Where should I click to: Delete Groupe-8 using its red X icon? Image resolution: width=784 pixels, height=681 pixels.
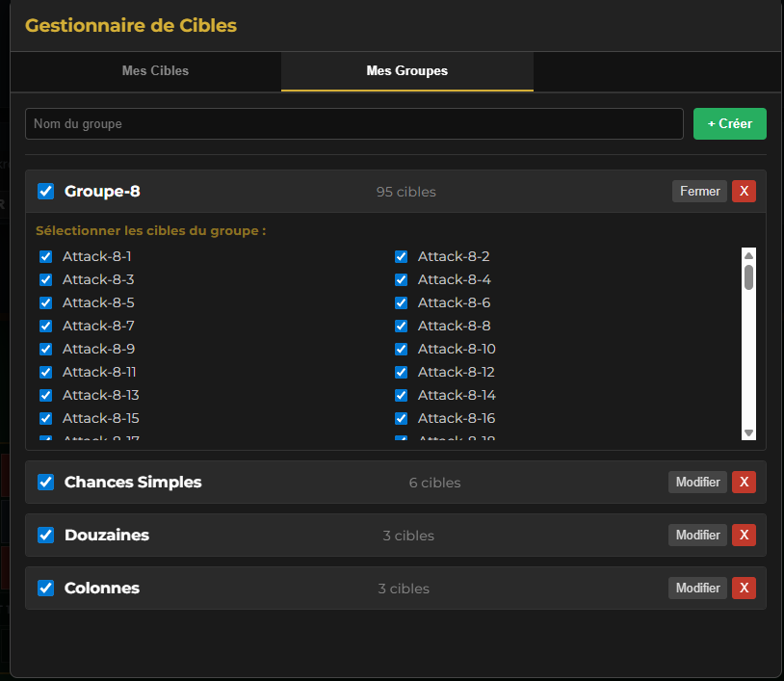[x=744, y=191]
